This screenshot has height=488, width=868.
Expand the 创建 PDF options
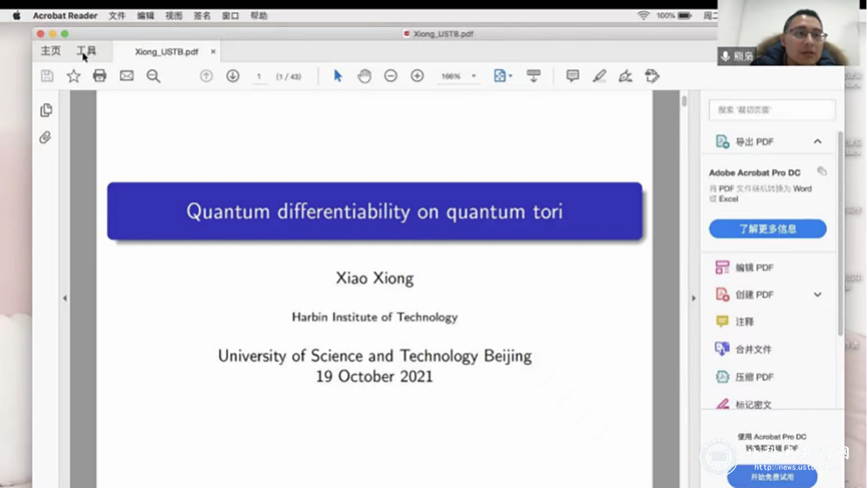point(818,294)
